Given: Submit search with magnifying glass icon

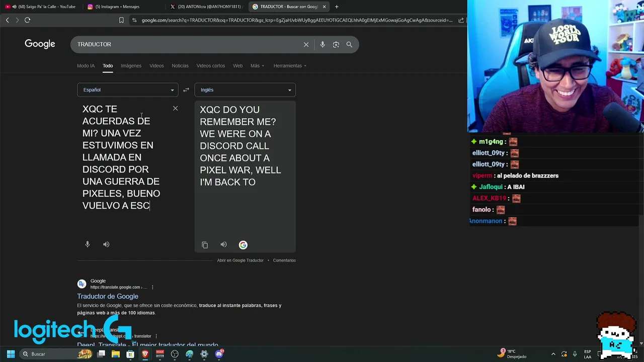Looking at the screenshot, I should tap(349, 44).
